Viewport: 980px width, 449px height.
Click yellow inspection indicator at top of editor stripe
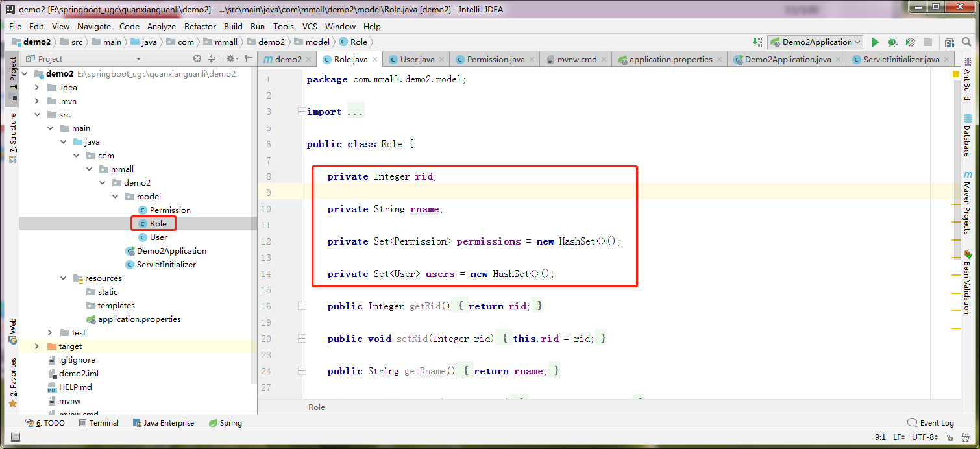pyautogui.click(x=956, y=75)
